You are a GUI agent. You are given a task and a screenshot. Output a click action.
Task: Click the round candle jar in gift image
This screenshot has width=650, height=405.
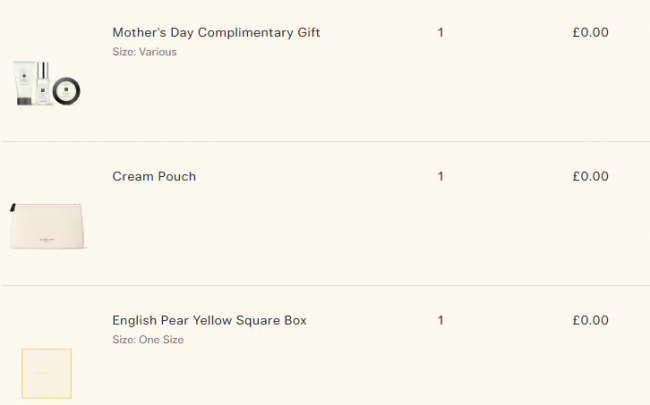[x=67, y=90]
